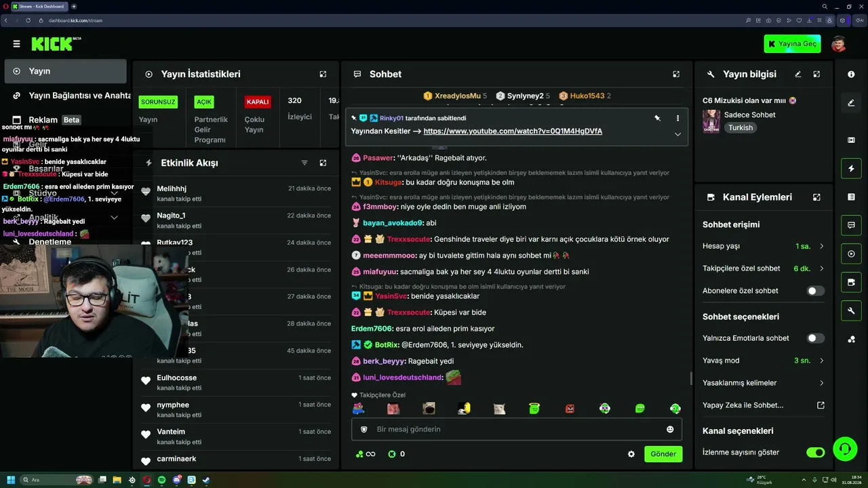Select Yayın in the left sidebar
Screen dimensions: 868x488
(x=65, y=71)
